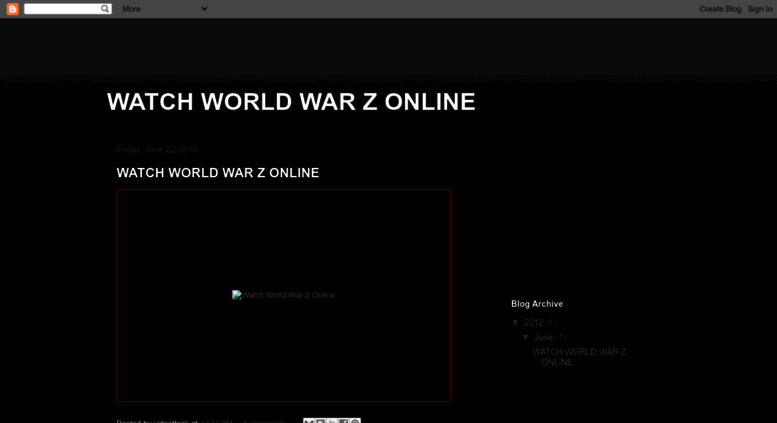Viewport: 777px width, 423px height.
Task: Click the Sign In link
Action: point(760,9)
